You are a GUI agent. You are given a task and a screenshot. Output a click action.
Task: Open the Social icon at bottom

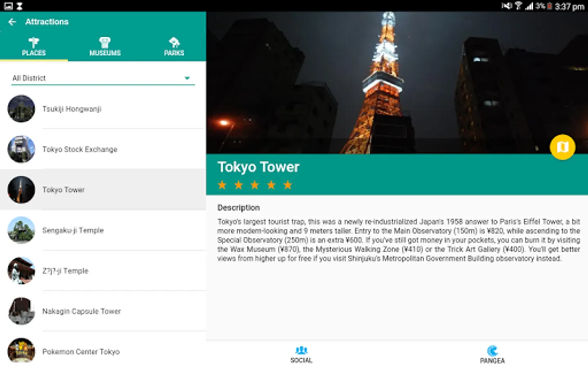(x=301, y=350)
